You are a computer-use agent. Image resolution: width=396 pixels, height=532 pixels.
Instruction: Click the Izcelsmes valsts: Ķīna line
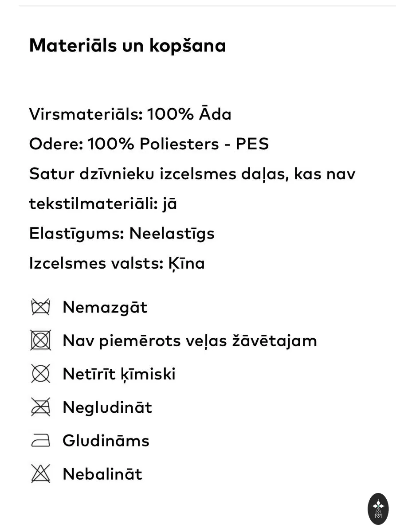[117, 263]
